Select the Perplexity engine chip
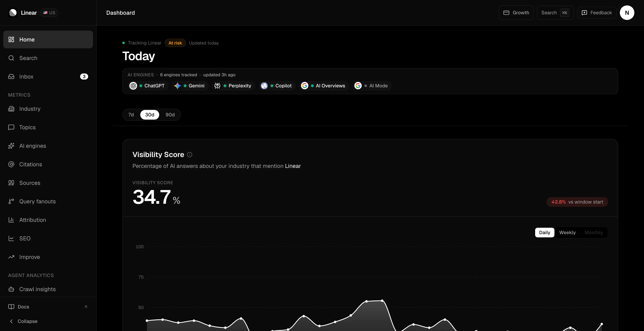The image size is (644, 331). click(x=233, y=86)
